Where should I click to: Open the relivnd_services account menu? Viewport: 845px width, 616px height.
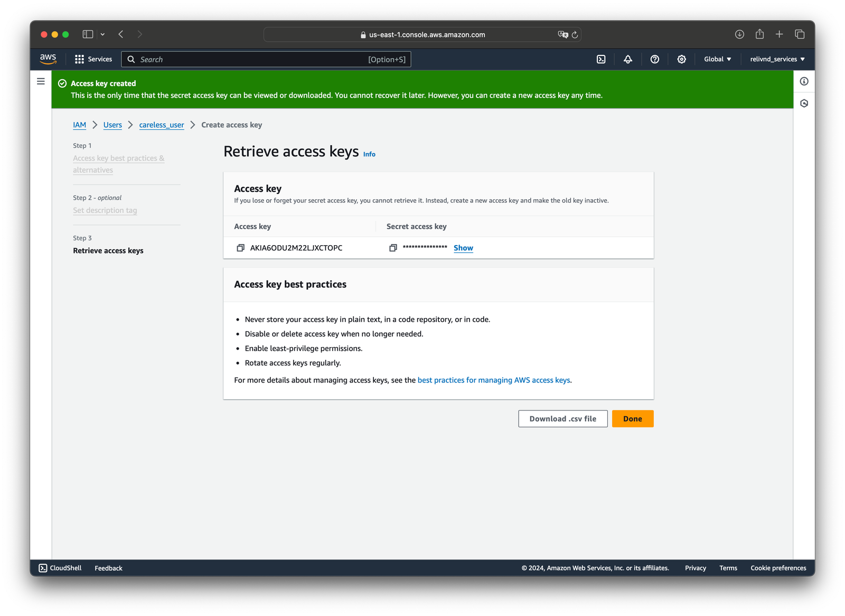[777, 59]
